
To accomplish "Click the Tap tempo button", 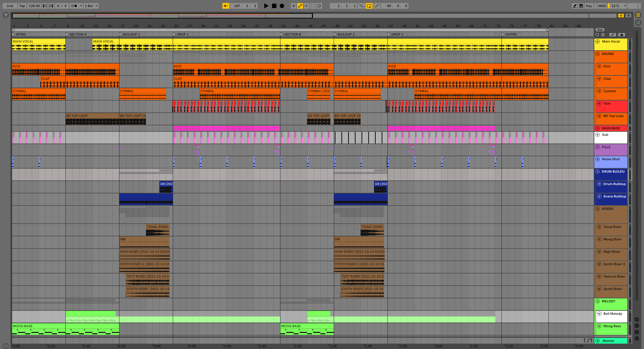I will point(22,6).
